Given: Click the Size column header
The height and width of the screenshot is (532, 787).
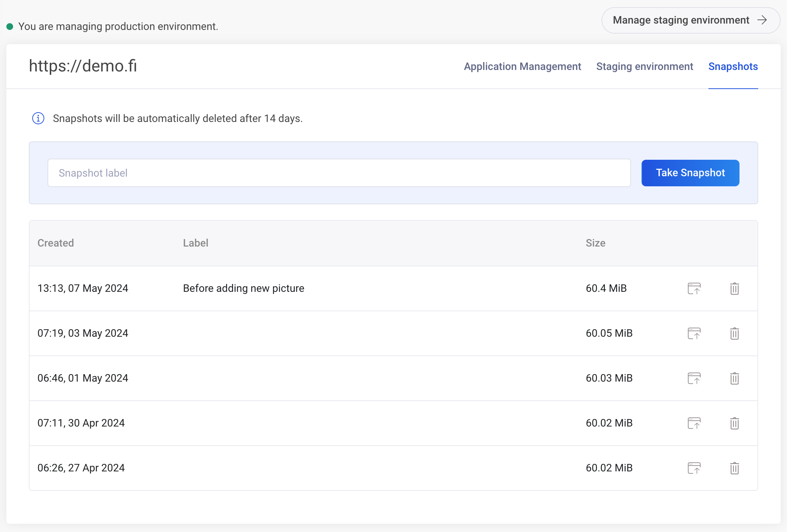Looking at the screenshot, I should click(x=595, y=243).
